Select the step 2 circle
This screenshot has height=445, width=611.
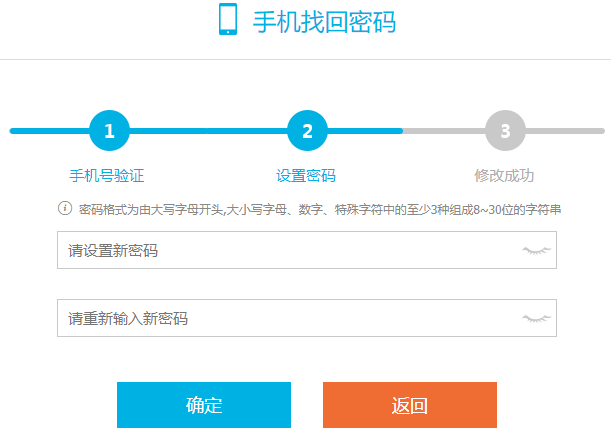pyautogui.click(x=307, y=131)
